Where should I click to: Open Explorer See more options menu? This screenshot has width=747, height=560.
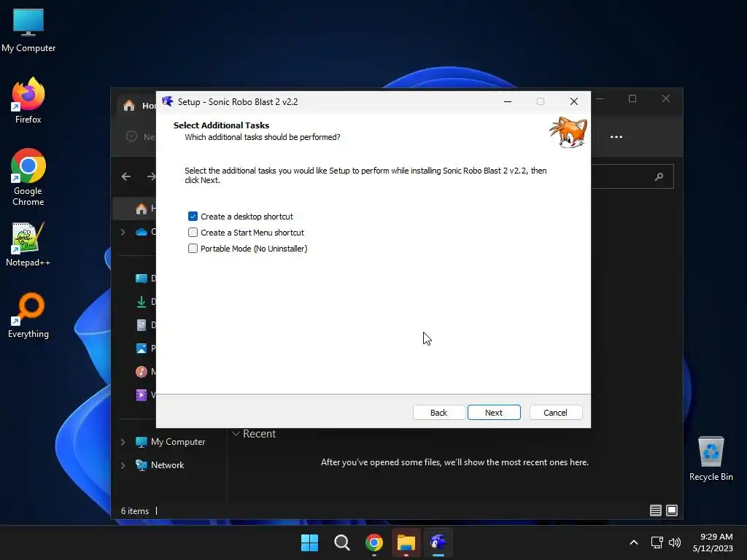click(616, 136)
